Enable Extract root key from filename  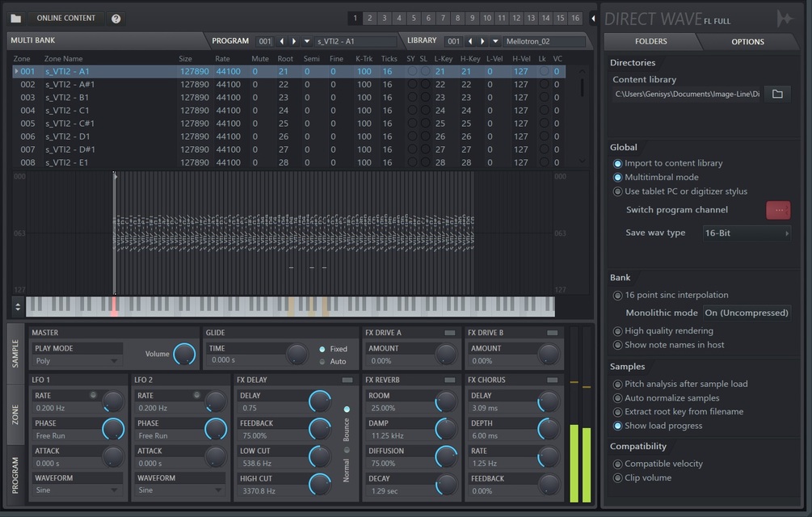click(x=617, y=413)
